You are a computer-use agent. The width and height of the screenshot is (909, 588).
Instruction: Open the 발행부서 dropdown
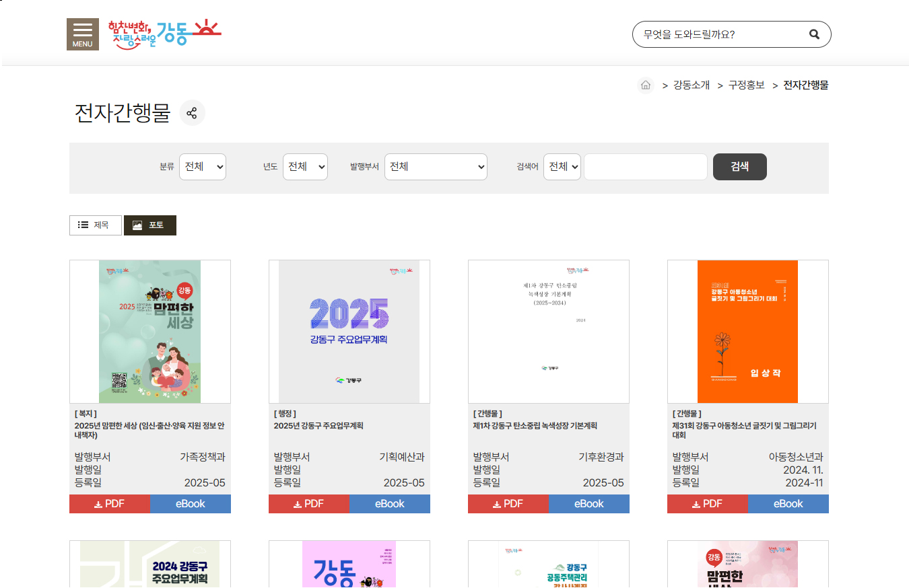436,167
